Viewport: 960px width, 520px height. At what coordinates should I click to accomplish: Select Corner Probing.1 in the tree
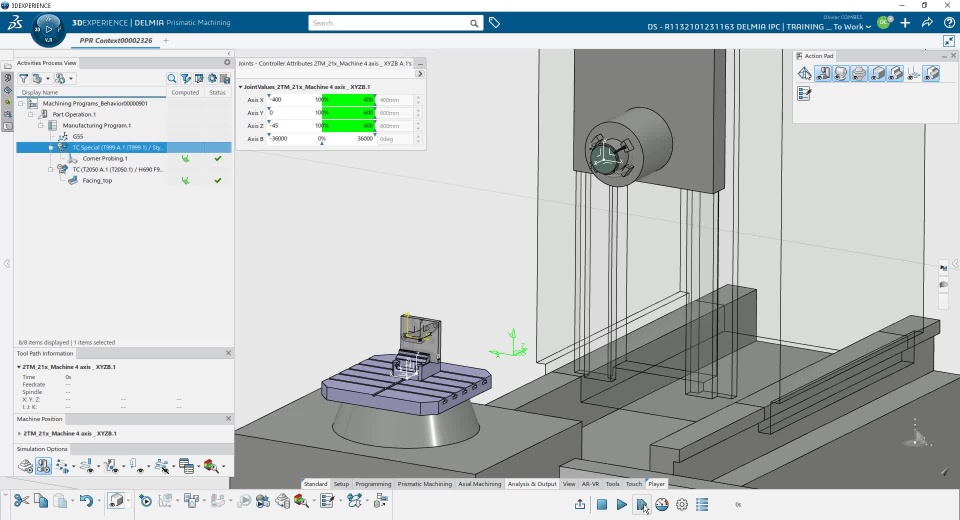coord(105,159)
